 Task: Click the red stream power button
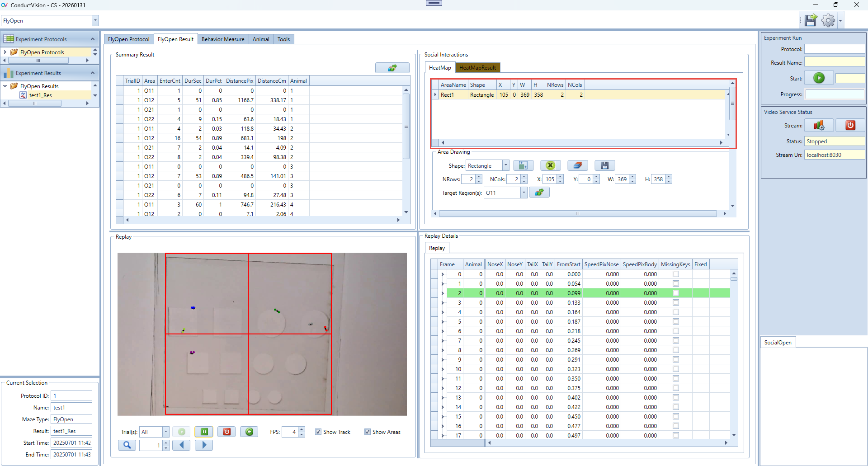coord(850,125)
